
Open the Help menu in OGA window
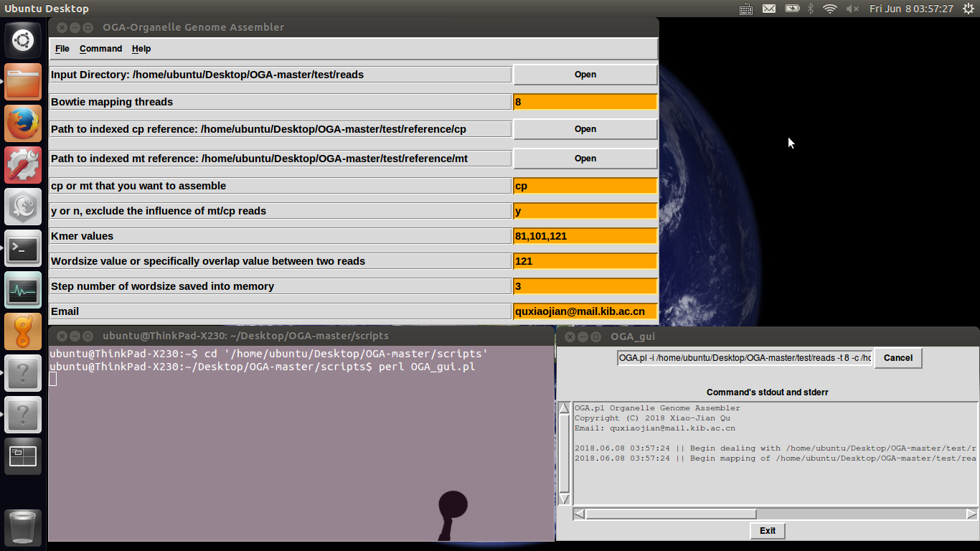click(x=141, y=49)
